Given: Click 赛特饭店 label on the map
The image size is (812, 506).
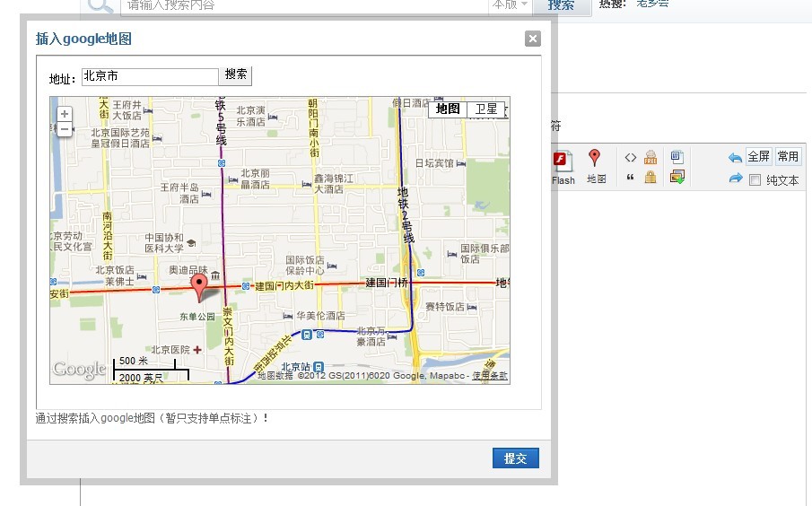Looking at the screenshot, I should (445, 307).
